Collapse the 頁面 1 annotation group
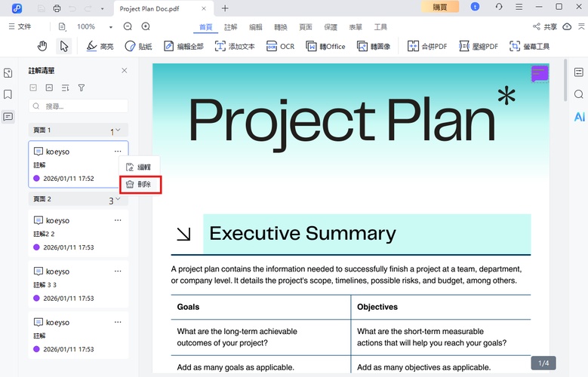 tap(118, 130)
